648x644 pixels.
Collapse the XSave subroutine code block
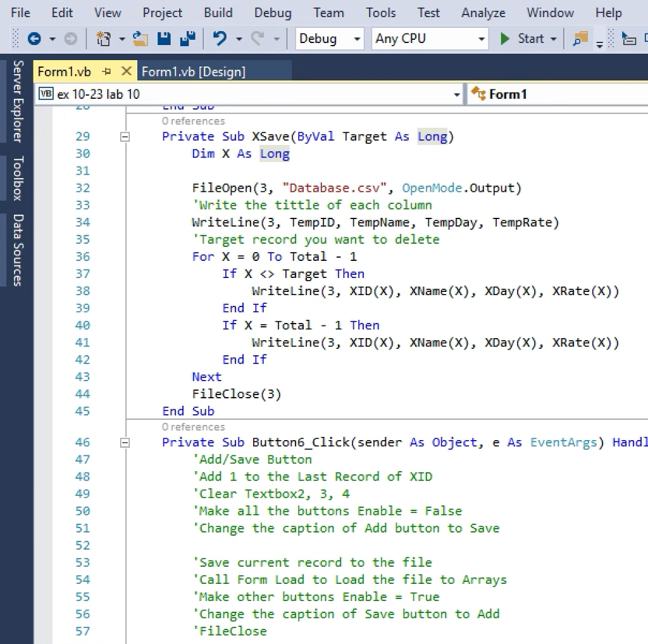coord(125,136)
